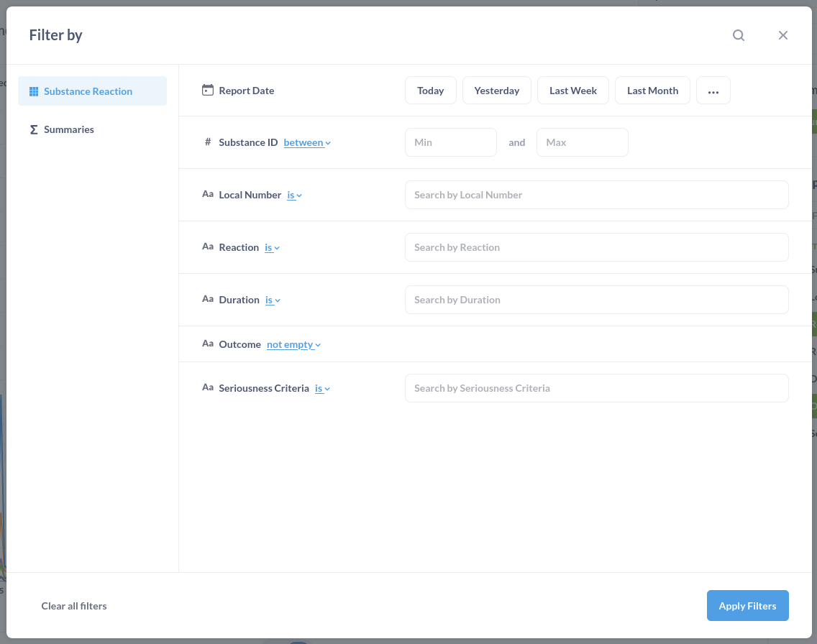Click the Search by Seriousness Criteria field
This screenshot has height=644, width=817.
point(597,388)
